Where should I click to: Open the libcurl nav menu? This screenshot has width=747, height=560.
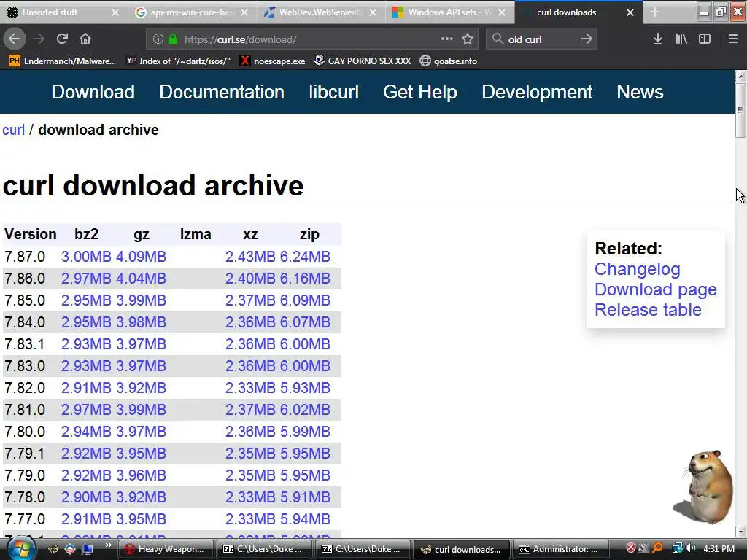(333, 92)
